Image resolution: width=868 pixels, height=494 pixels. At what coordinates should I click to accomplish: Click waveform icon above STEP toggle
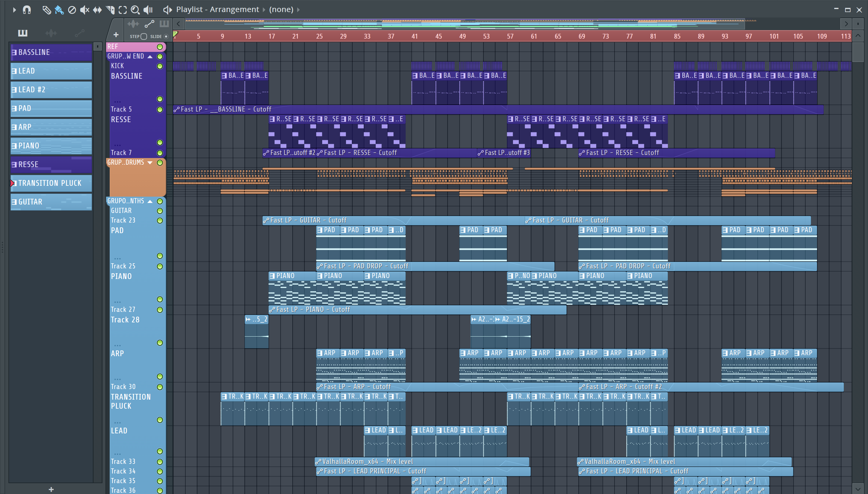coord(133,24)
